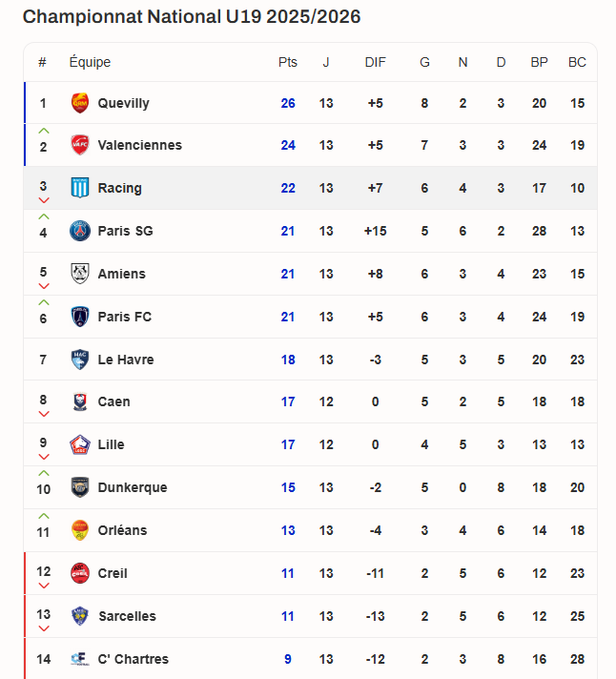
Task: Click Quevilly's 26 points value
Action: [288, 103]
